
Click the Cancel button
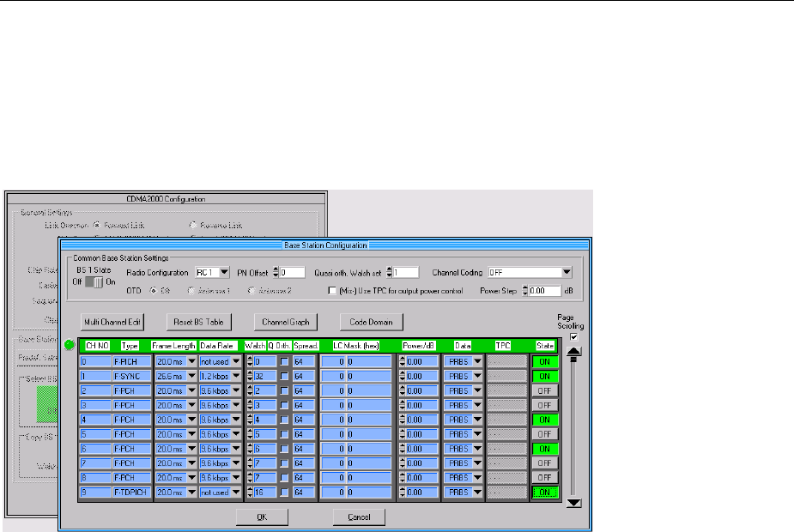[x=359, y=517]
